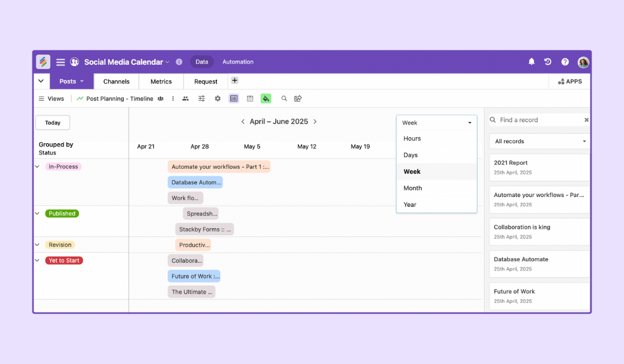Select Year from scale list
Image resolution: width=624 pixels, height=364 pixels.
pyautogui.click(x=437, y=205)
